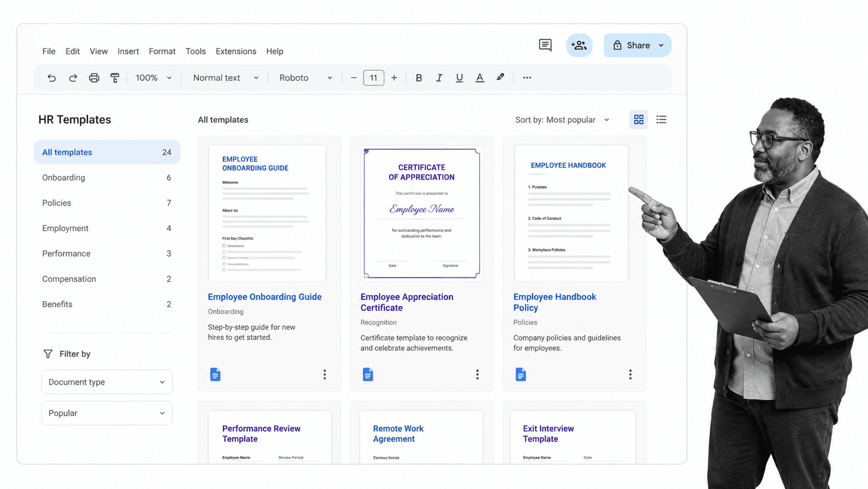Switch to list view
This screenshot has height=489, width=868.
pyautogui.click(x=661, y=120)
